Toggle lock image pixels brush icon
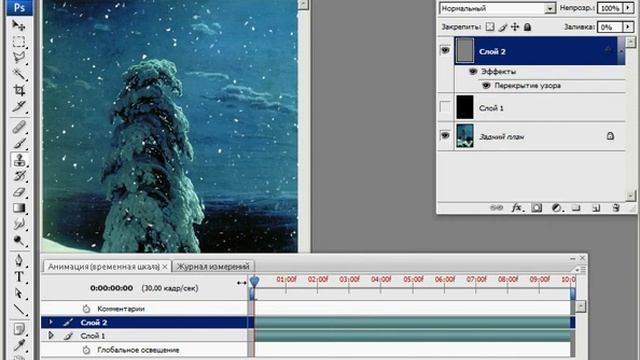 (503, 27)
